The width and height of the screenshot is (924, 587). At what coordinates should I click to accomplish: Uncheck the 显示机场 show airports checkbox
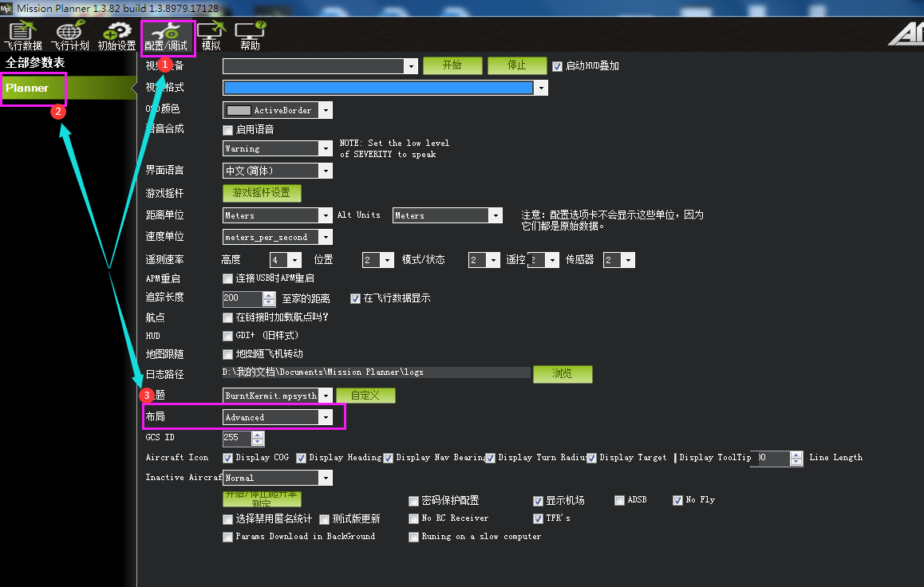pyautogui.click(x=539, y=501)
